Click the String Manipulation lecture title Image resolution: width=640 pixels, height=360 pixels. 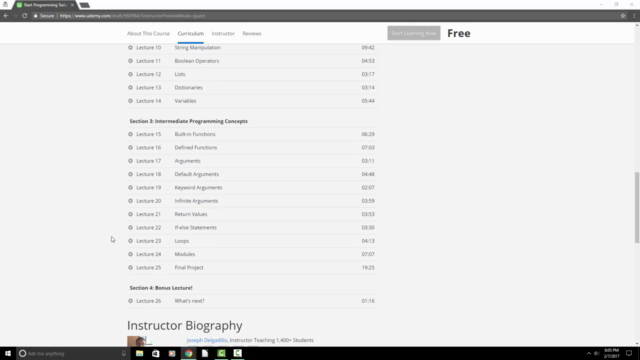[198, 47]
